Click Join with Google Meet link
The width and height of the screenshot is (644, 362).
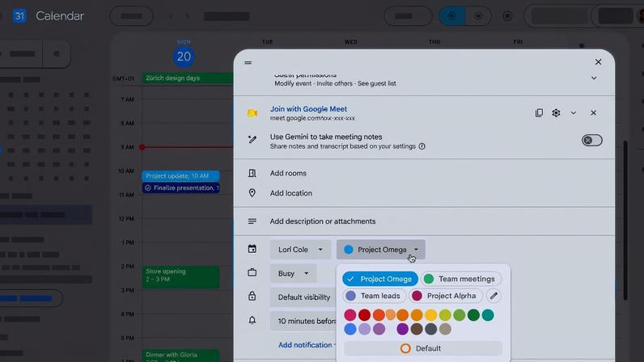tap(308, 109)
